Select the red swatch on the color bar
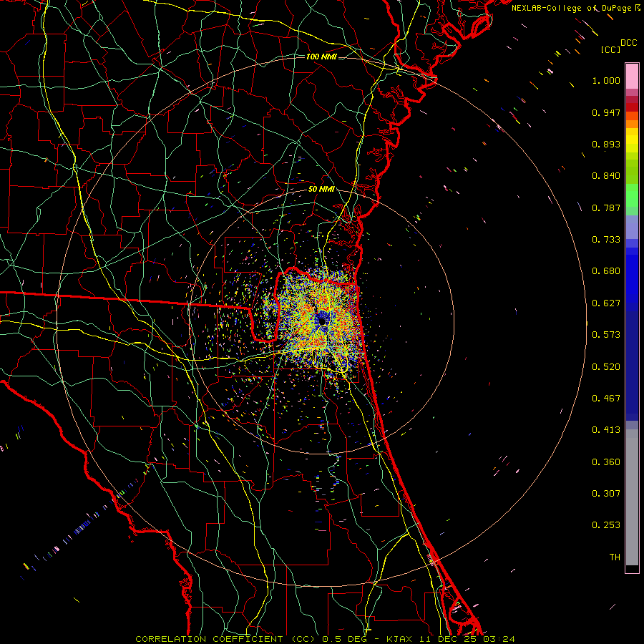644x644 pixels. (x=632, y=107)
